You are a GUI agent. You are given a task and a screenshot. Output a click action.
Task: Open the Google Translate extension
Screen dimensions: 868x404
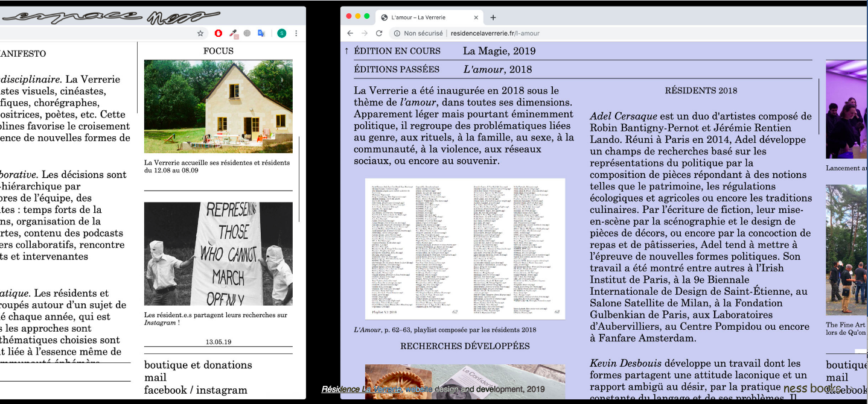261,34
